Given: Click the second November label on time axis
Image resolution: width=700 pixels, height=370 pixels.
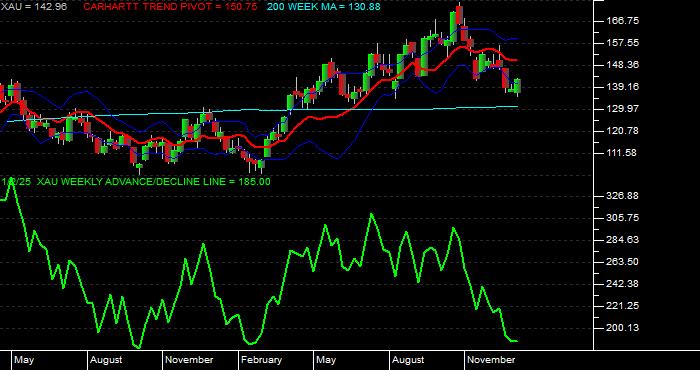Looking at the screenshot, I should 491,360.
